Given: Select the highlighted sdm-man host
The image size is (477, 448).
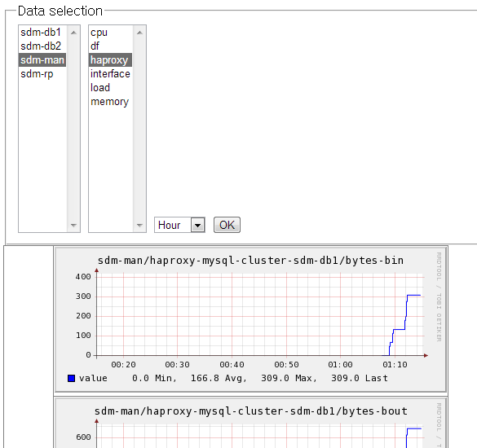Looking at the screenshot, I should click(x=42, y=60).
